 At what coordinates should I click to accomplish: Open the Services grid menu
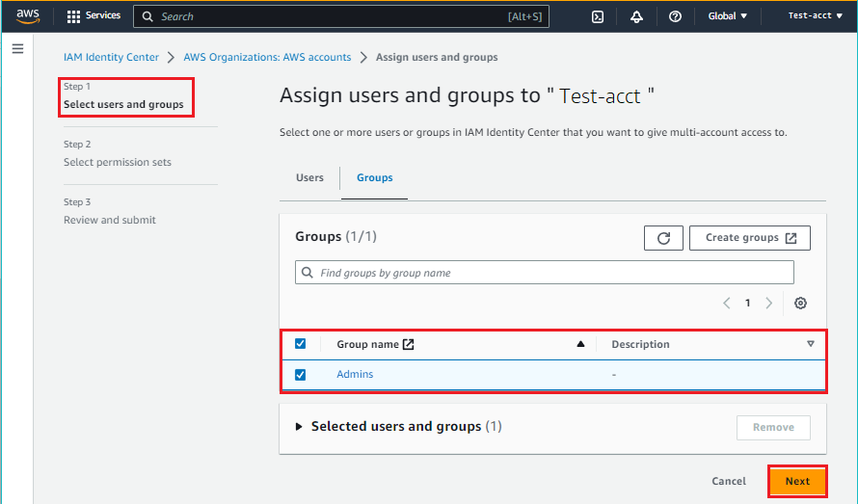[94, 15]
